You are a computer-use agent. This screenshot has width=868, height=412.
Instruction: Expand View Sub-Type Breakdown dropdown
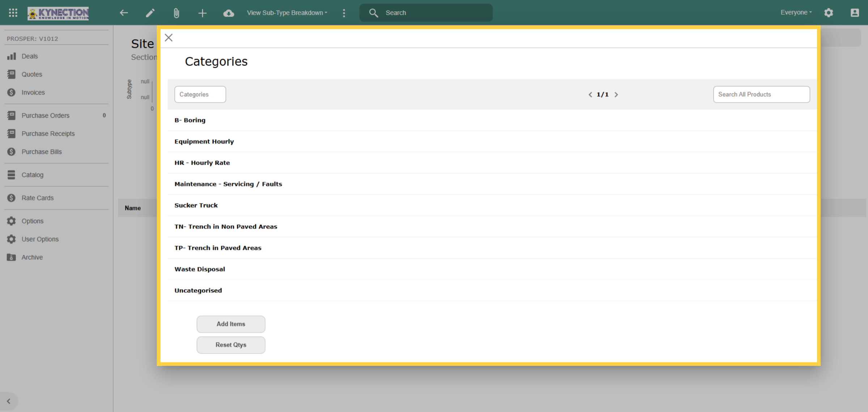(x=287, y=13)
